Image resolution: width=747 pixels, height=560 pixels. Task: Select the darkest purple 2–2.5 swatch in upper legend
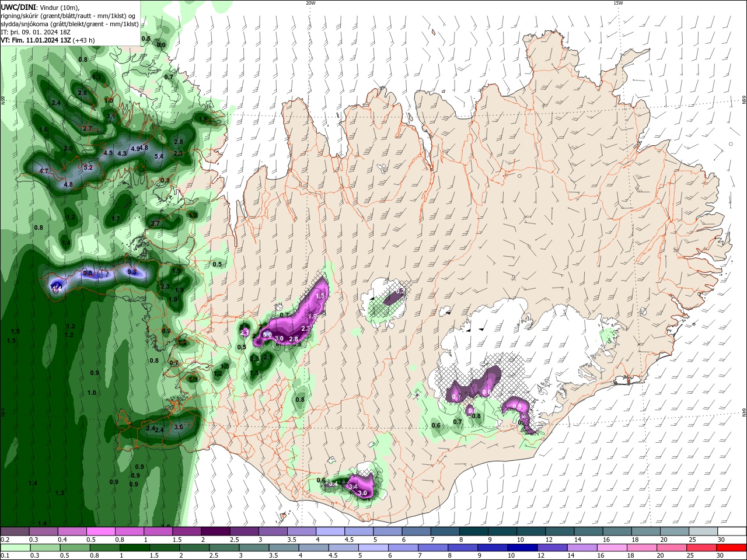point(215,531)
